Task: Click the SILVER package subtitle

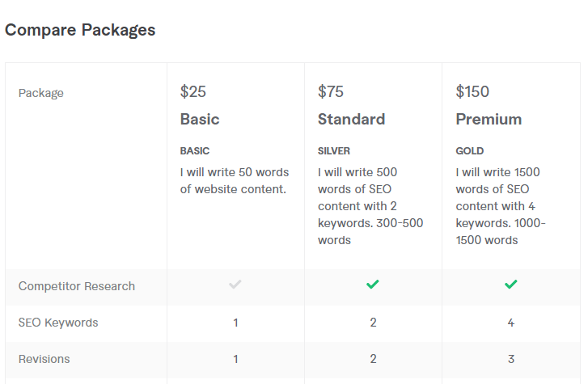Action: 332,151
